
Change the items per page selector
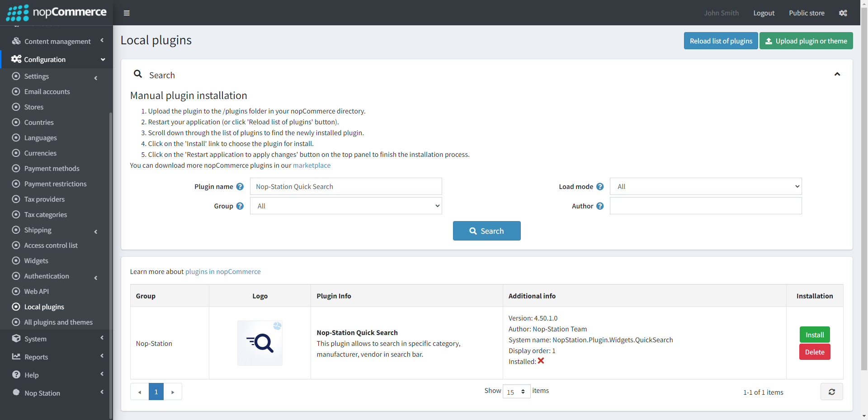(x=516, y=392)
